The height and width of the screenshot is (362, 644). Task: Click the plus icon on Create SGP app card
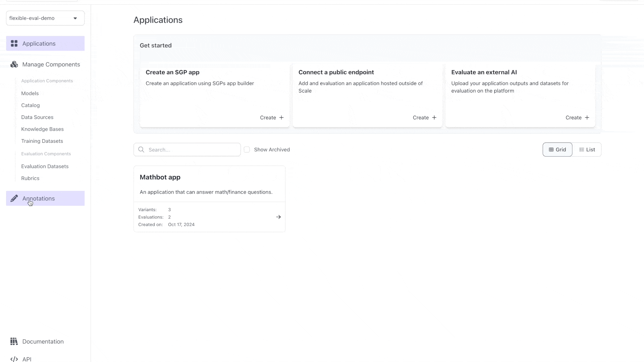point(281,118)
